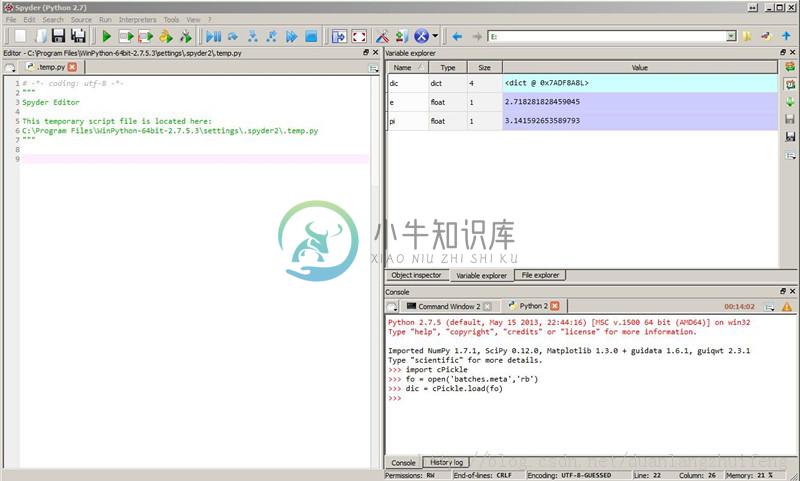The height and width of the screenshot is (481, 800).
Task: Switch to History log tab
Action: (446, 462)
